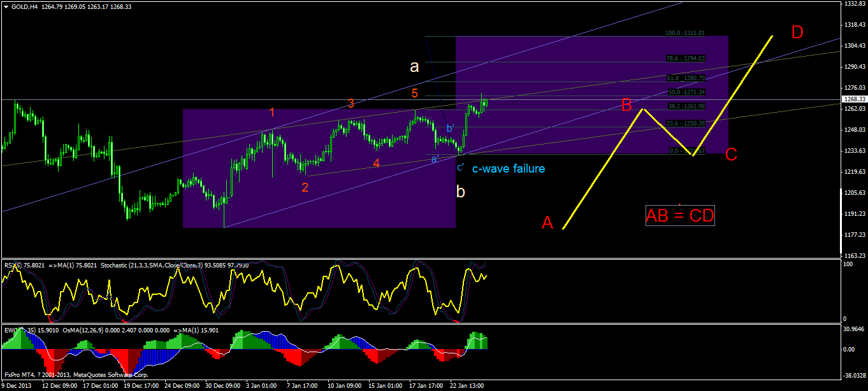This screenshot has width=868, height=391.
Task: Click price axis value 1248.03
Action: (x=854, y=130)
